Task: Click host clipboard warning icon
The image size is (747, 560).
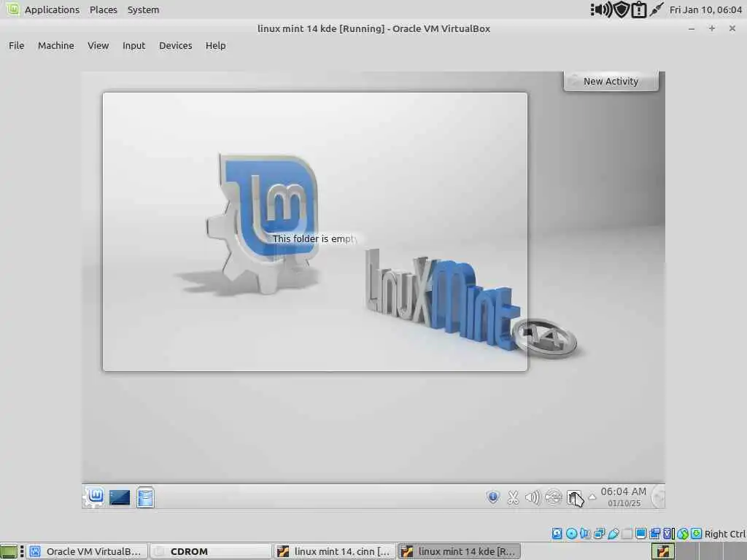Action: 638,9
